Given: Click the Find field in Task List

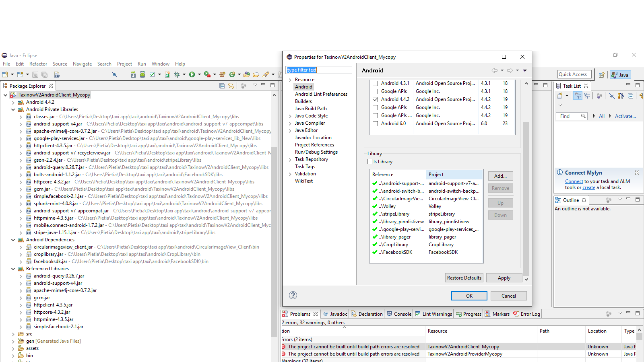Looking at the screenshot, I should (572, 116).
